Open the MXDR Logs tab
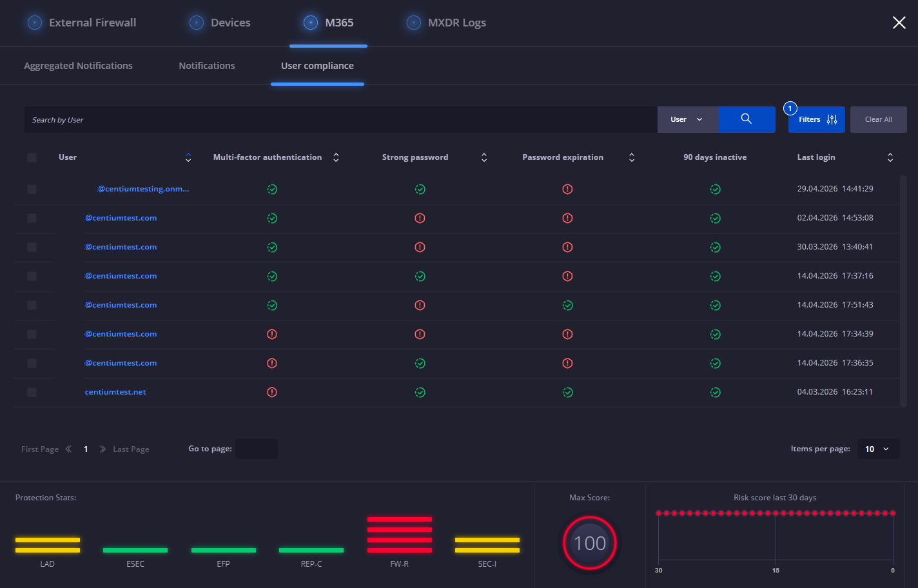918x588 pixels. pyautogui.click(x=446, y=23)
